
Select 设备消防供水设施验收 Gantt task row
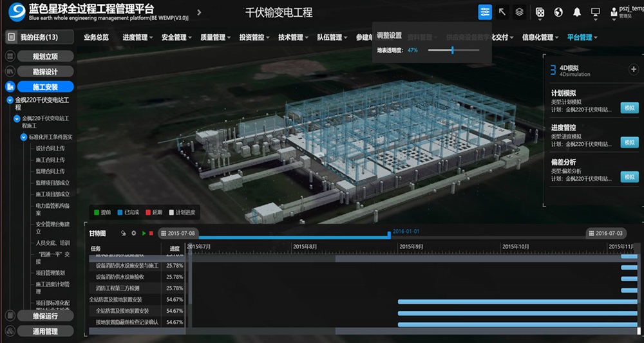(137, 277)
